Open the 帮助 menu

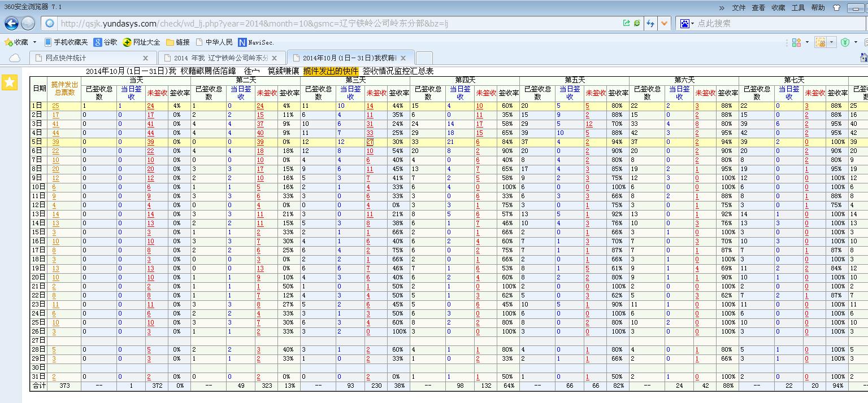point(818,8)
